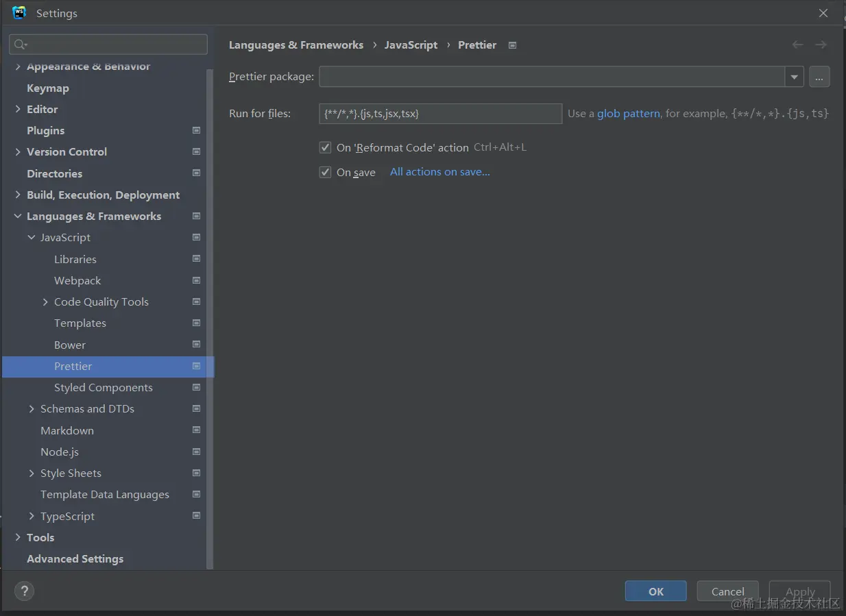Image resolution: width=846 pixels, height=616 pixels.
Task: Click project-level icon beside Template Data Languages
Action: tap(197, 494)
